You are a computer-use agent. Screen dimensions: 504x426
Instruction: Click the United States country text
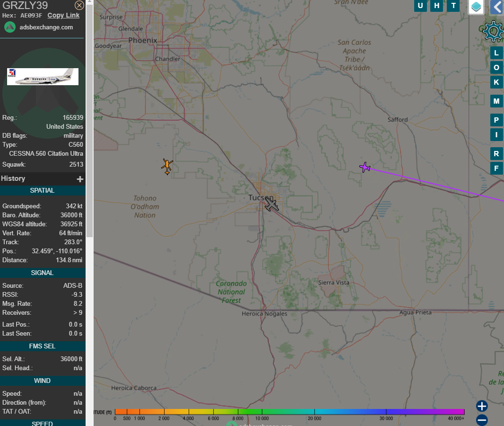coord(65,127)
